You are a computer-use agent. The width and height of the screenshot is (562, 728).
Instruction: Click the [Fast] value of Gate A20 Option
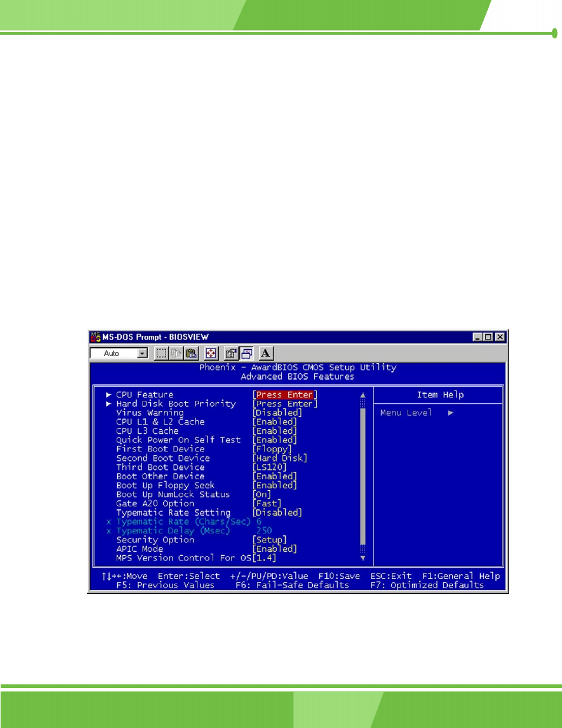pyautogui.click(x=267, y=503)
